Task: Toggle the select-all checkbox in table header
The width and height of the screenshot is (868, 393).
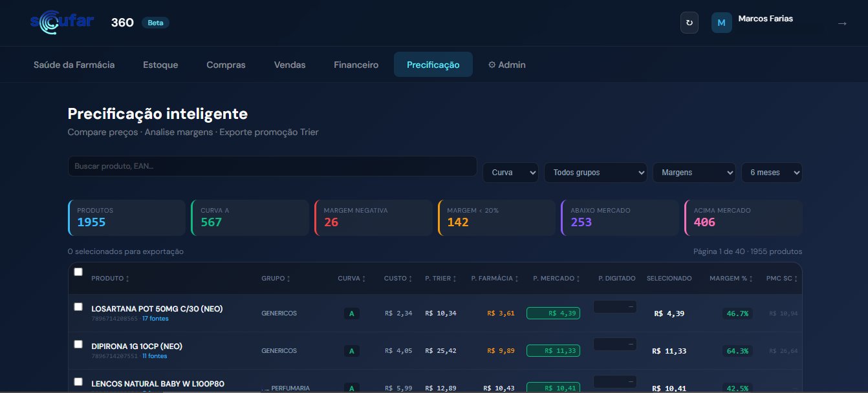Action: (78, 271)
